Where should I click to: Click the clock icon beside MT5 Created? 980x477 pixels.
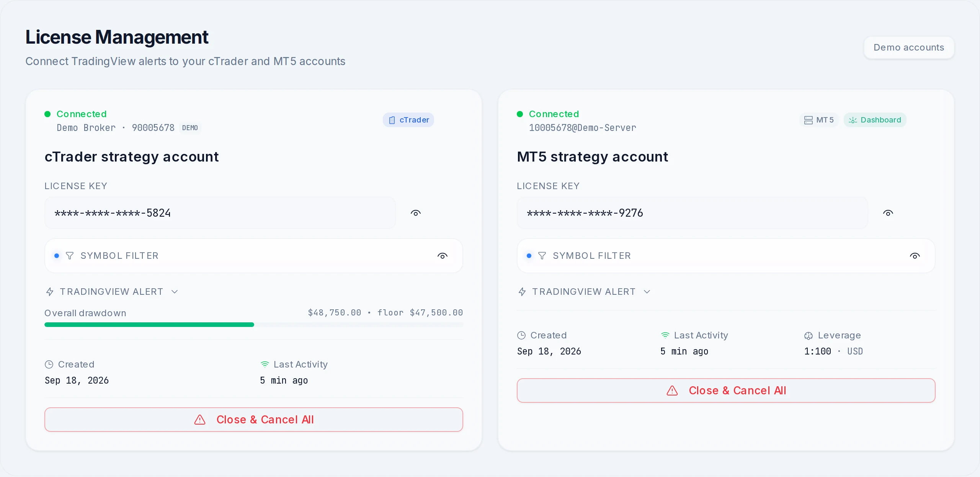click(x=521, y=335)
